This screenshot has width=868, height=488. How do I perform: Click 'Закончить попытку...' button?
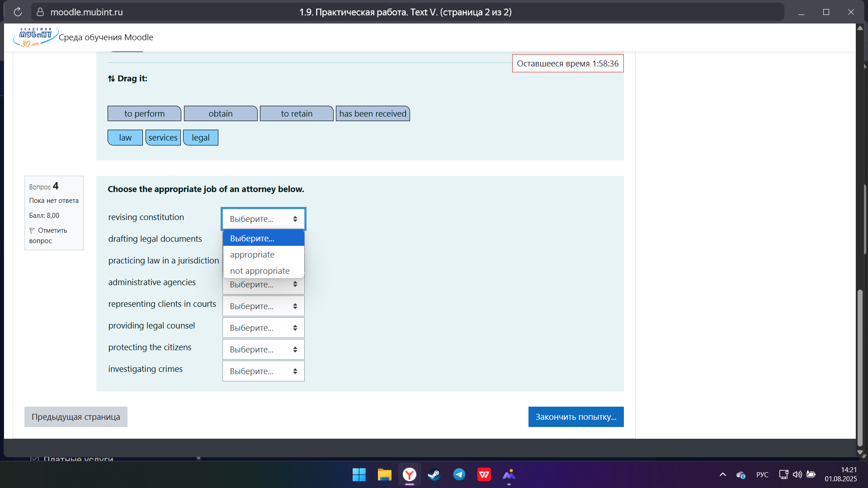pyautogui.click(x=576, y=417)
